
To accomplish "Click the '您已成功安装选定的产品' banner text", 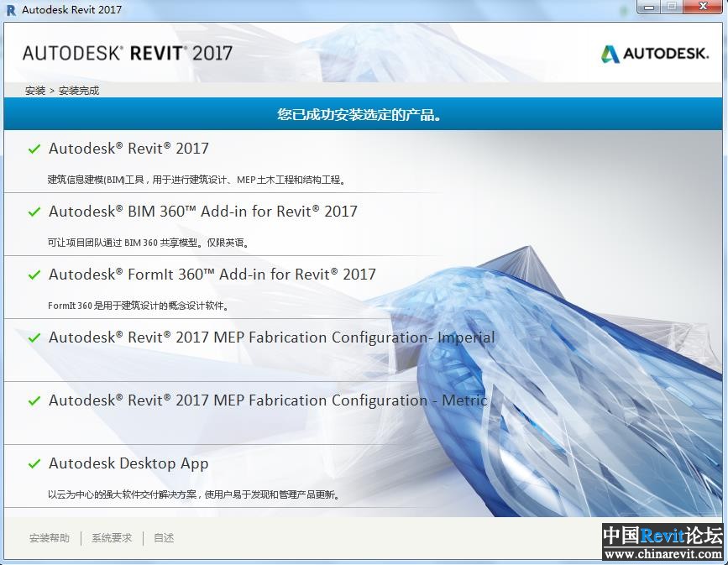I will 359,114.
